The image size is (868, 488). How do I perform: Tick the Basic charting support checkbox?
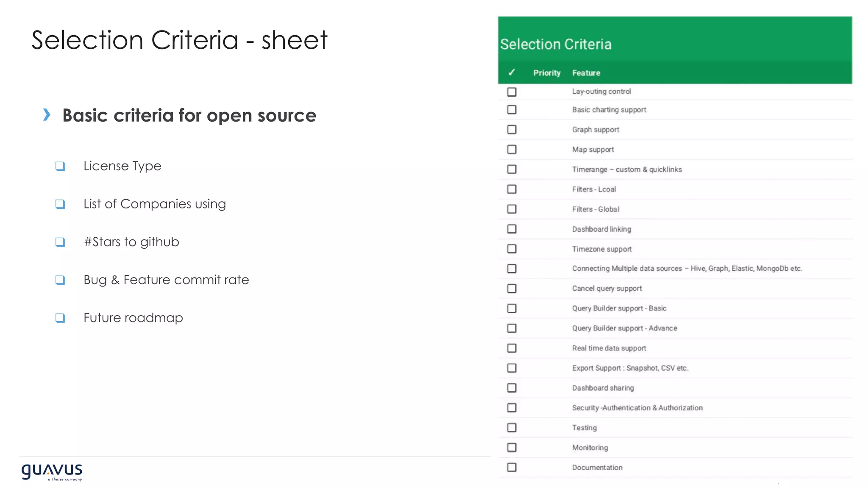512,110
